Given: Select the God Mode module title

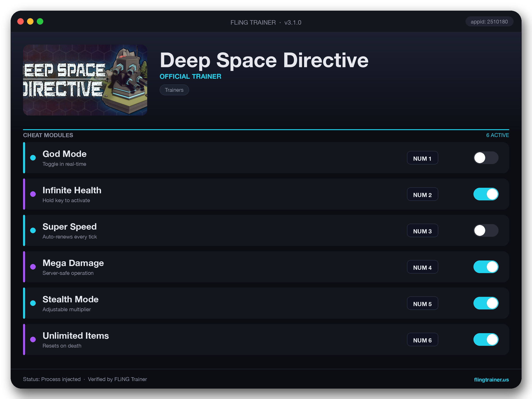Looking at the screenshot, I should click(65, 154).
